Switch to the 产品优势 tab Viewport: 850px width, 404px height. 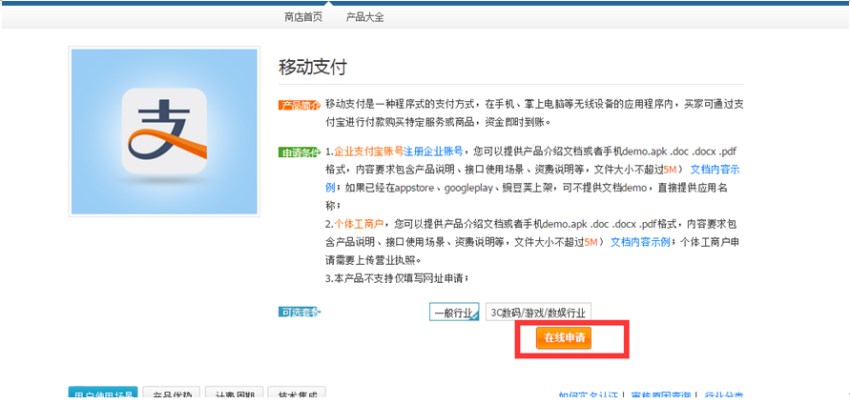pos(172,394)
